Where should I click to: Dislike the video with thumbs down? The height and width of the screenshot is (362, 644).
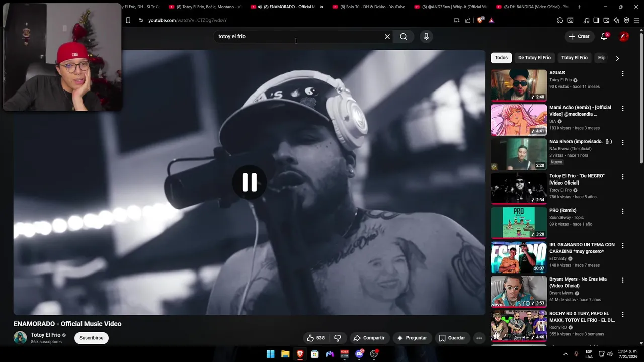click(x=338, y=338)
